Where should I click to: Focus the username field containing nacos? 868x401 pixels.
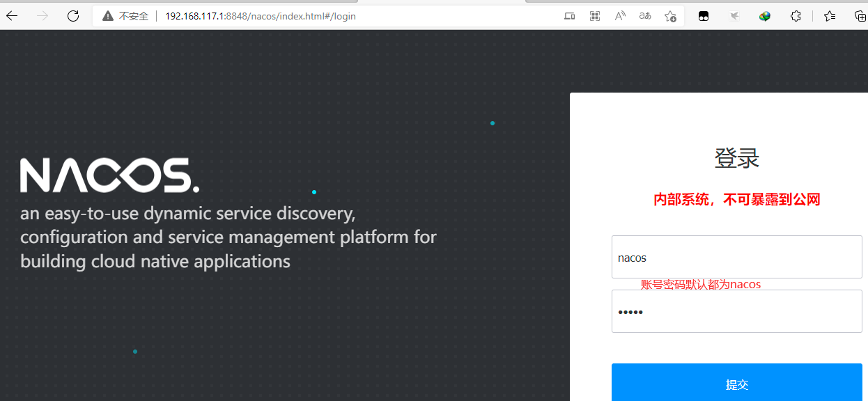[736, 258]
